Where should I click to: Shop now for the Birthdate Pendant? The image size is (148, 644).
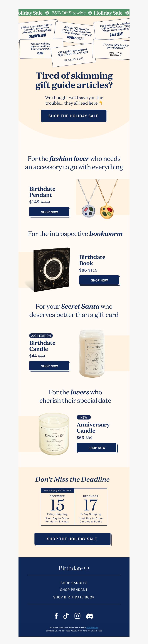49,212
